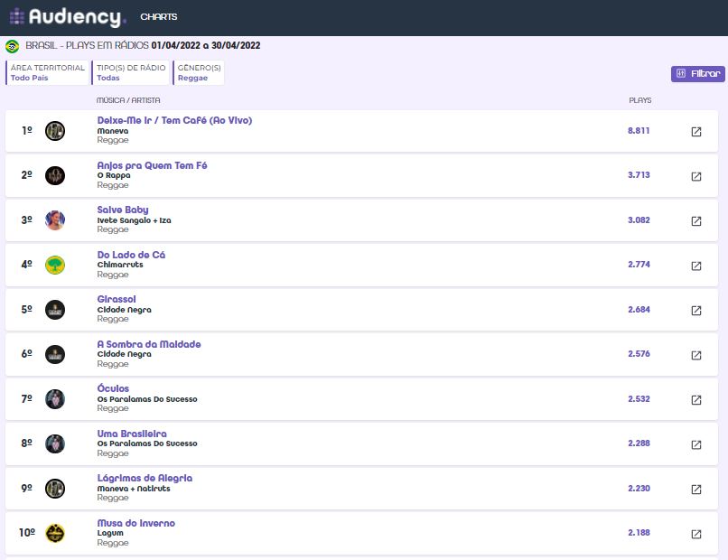Click the Audiency logo

click(x=67, y=17)
